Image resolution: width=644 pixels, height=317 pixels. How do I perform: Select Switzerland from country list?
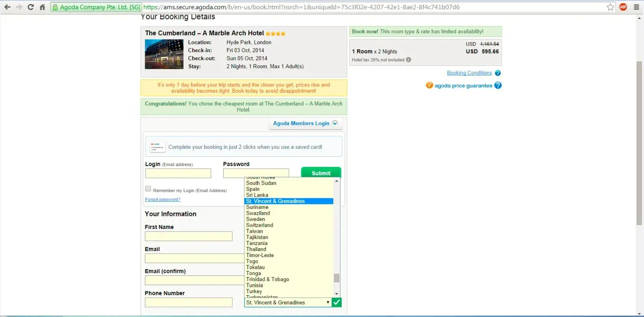(x=259, y=225)
